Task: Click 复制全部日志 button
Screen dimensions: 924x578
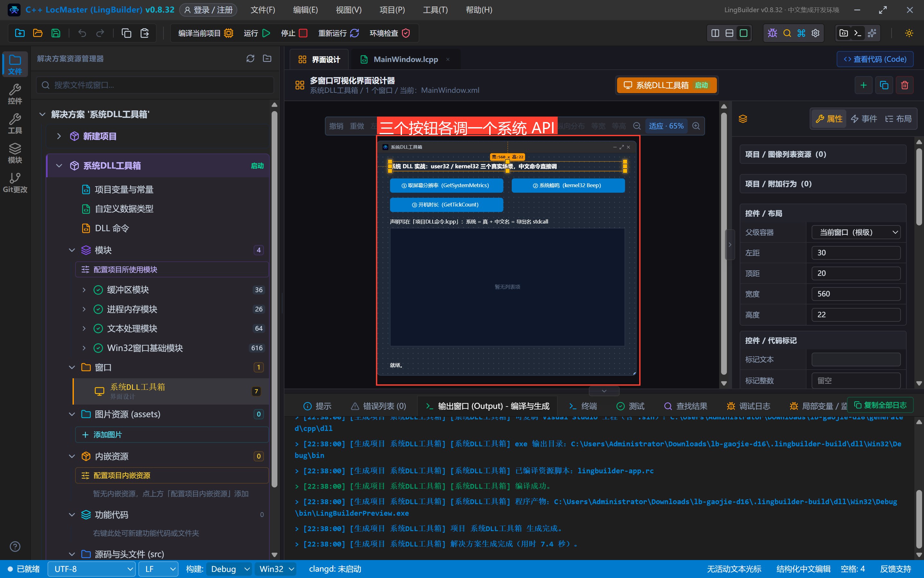Action: 880,405
